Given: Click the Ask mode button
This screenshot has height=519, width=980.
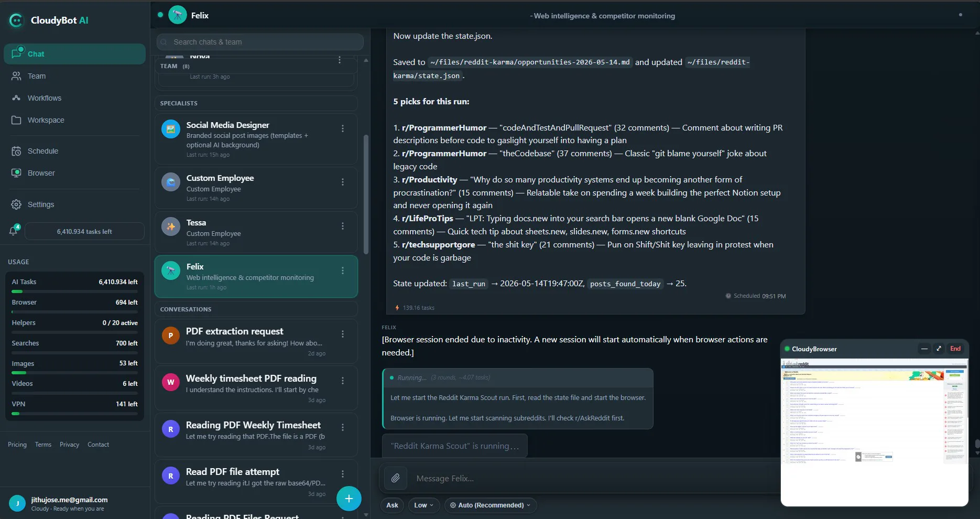Looking at the screenshot, I should click(392, 505).
